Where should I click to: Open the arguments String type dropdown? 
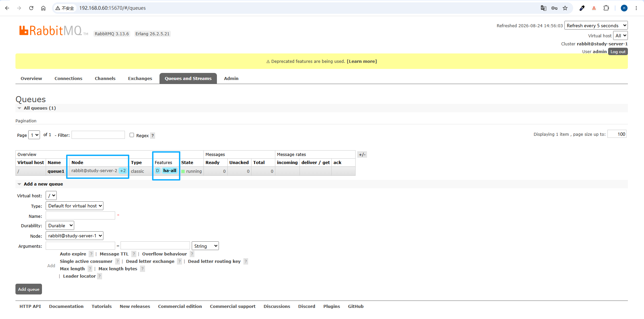point(205,246)
